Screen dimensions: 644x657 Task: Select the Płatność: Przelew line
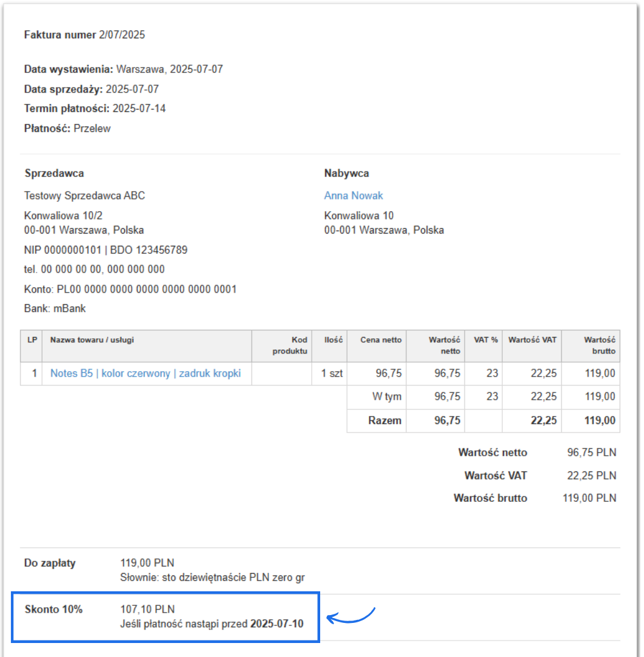click(x=68, y=128)
